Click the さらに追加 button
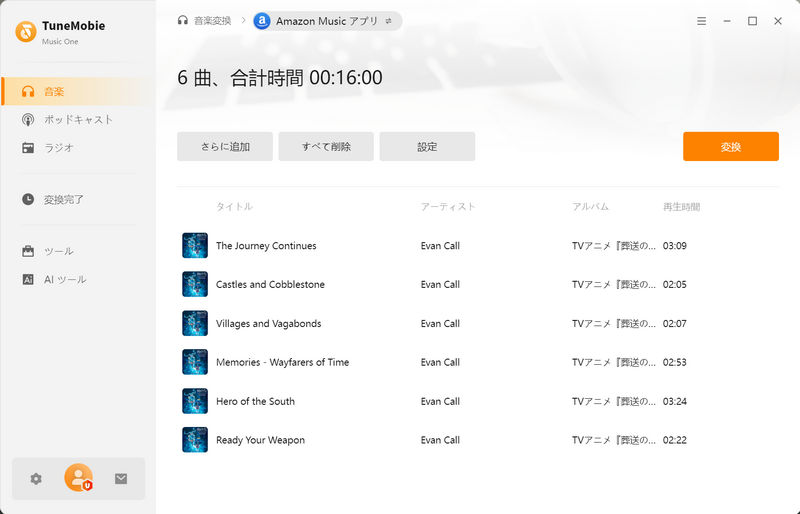This screenshot has width=800, height=514. (x=225, y=146)
